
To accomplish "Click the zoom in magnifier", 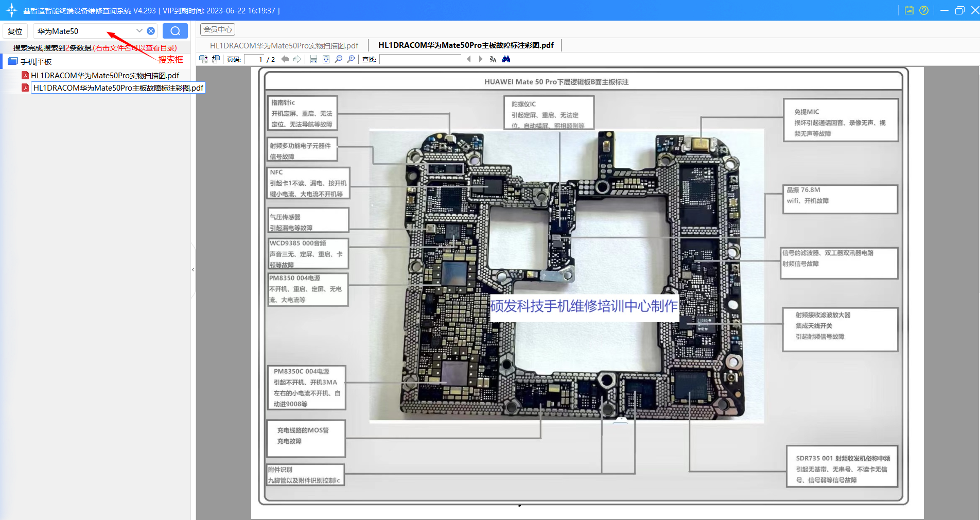I will coord(351,59).
